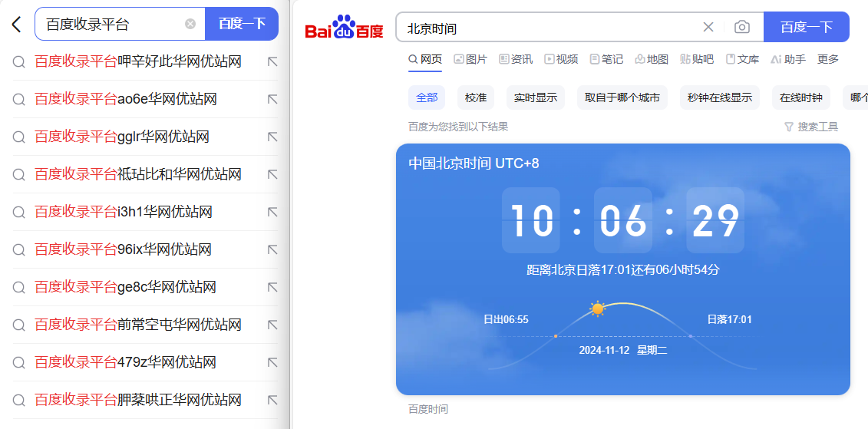Expand the 更多 menu

pyautogui.click(x=828, y=59)
